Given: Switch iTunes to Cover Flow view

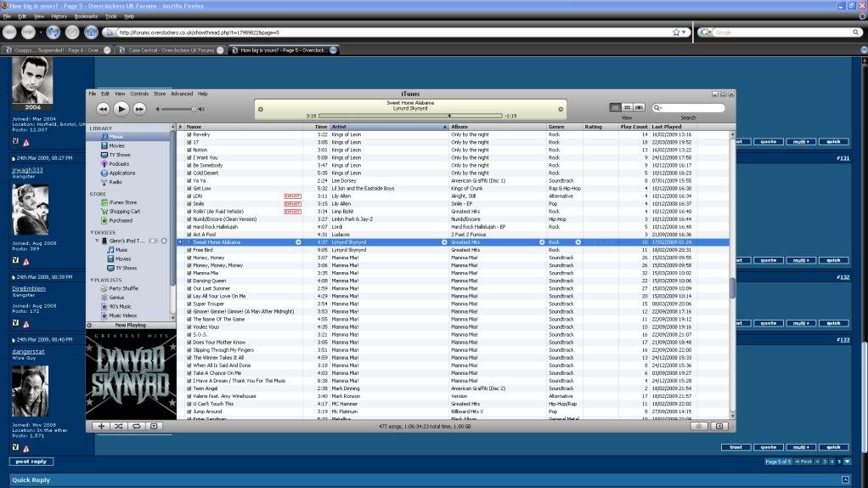Looking at the screenshot, I should pyautogui.click(x=640, y=107).
